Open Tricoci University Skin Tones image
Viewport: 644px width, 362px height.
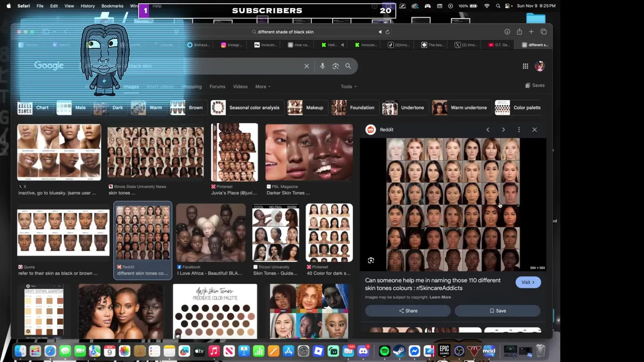pyautogui.click(x=275, y=233)
